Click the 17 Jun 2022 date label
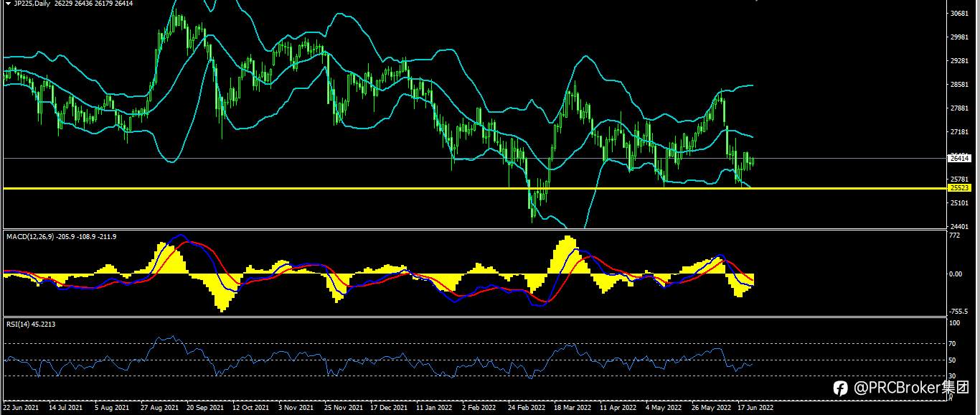The image size is (980, 415). 755,407
